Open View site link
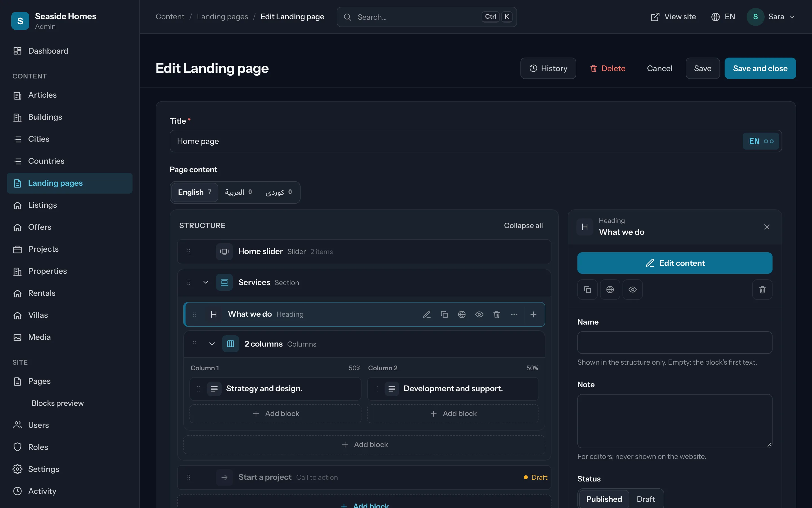This screenshot has height=508, width=812. (x=673, y=17)
